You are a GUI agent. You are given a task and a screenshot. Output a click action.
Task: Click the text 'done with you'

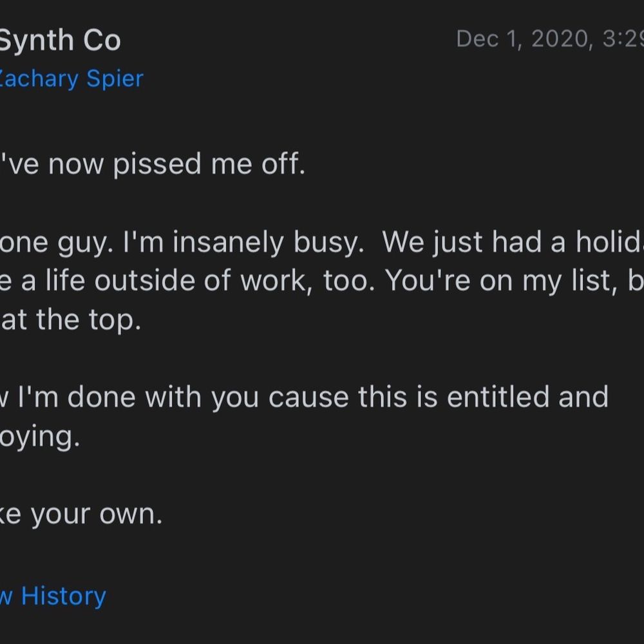click(x=163, y=397)
